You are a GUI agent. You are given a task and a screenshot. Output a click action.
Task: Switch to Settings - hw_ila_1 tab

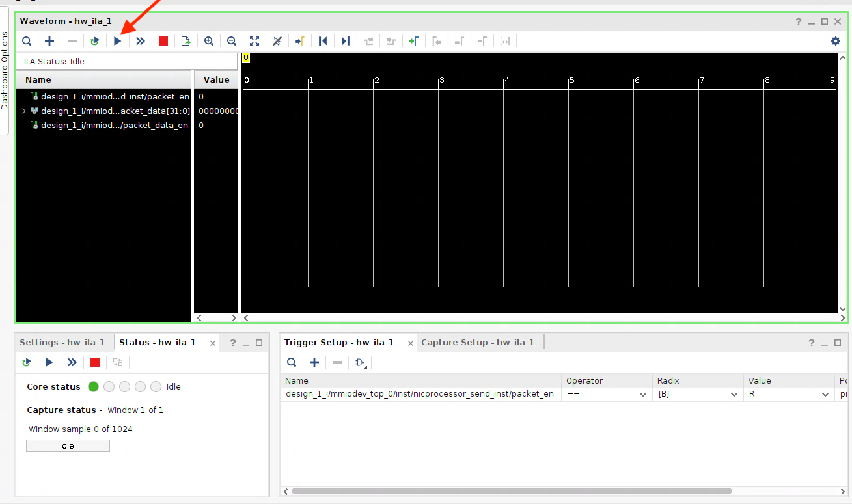click(x=62, y=343)
